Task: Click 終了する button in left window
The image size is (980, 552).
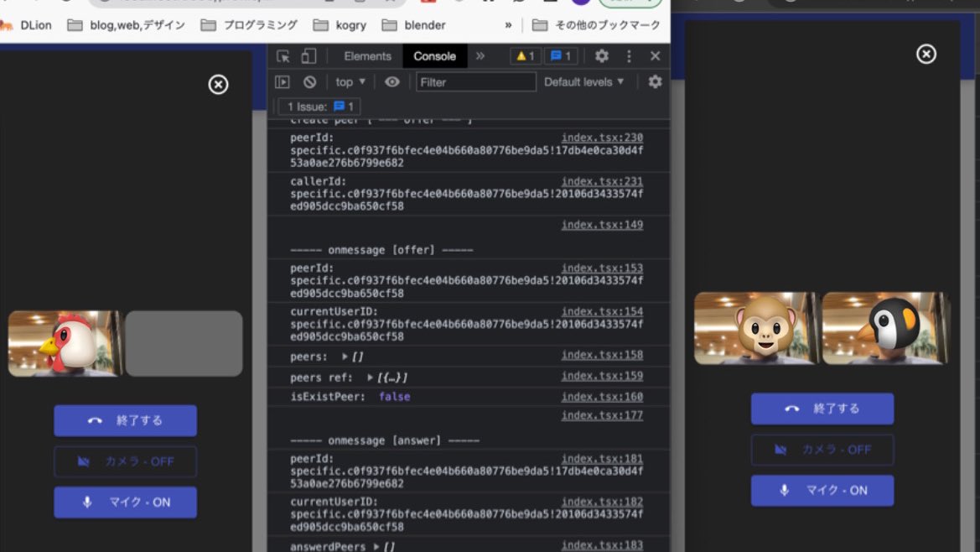Action: point(125,421)
